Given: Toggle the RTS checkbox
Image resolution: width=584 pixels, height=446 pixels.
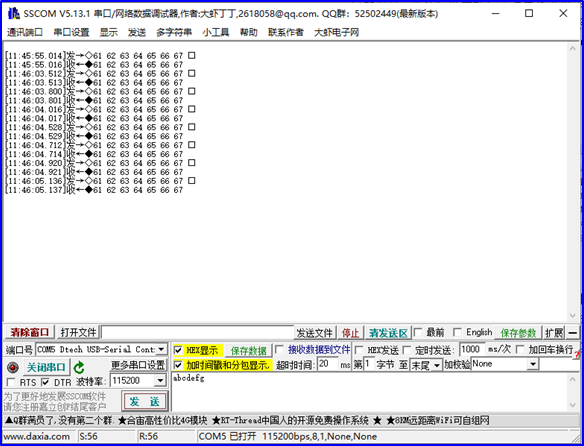Looking at the screenshot, I should click(x=11, y=382).
